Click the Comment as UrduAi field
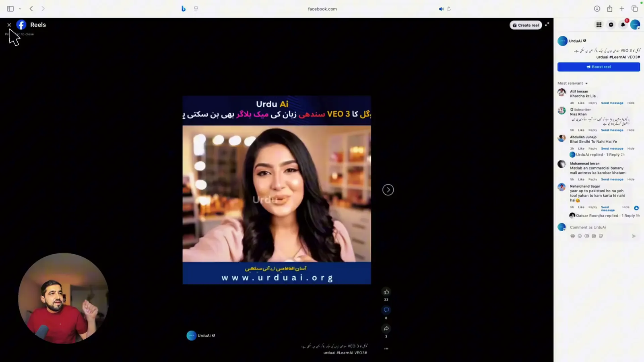This screenshot has height=362, width=644. point(603,227)
